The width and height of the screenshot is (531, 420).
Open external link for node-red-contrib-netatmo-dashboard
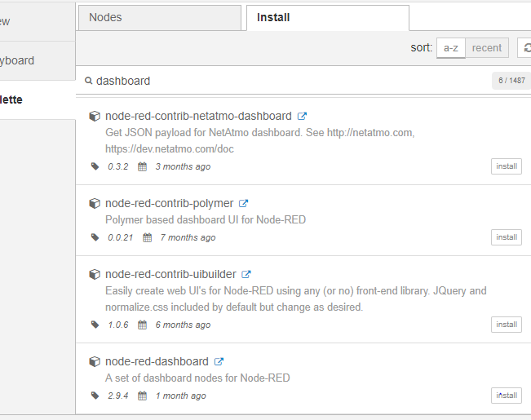302,116
